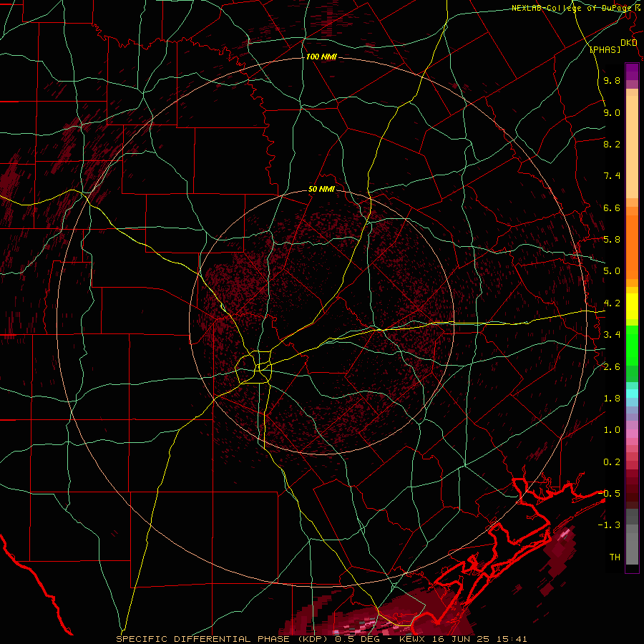Select the -1.3 legend value
Image resolution: width=644 pixels, height=644 pixels.
(x=610, y=525)
